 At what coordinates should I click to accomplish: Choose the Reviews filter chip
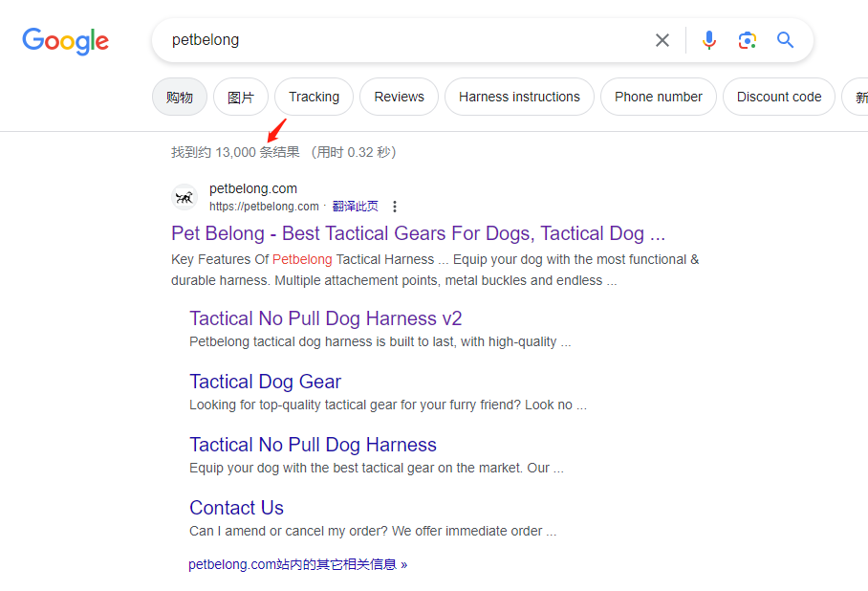(x=399, y=97)
